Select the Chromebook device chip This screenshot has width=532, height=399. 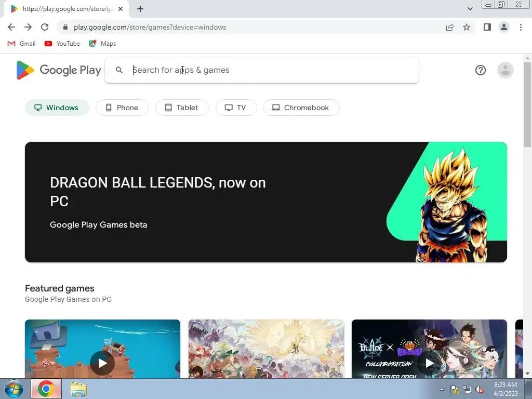[301, 108]
